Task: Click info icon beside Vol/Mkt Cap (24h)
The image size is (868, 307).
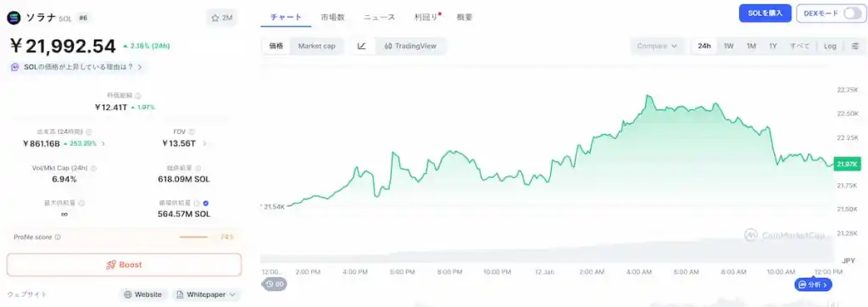Action: (93, 168)
